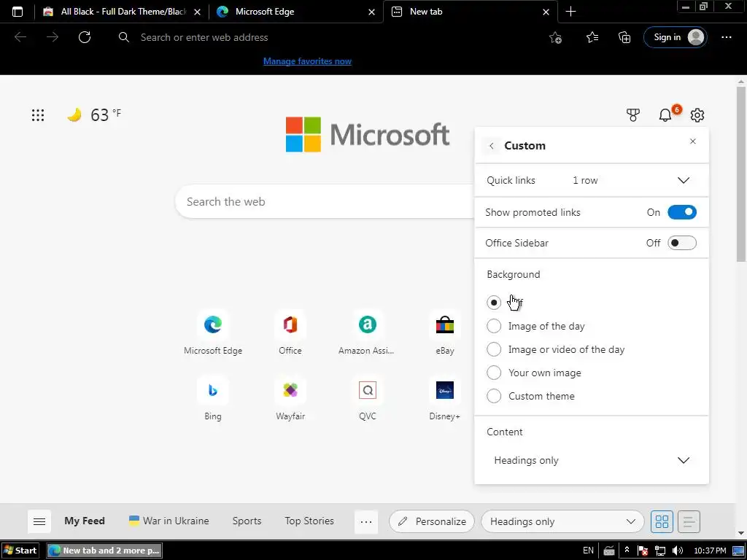Show more feed topics via ellipsis button
Image resolution: width=747 pixels, height=560 pixels.
(366, 521)
